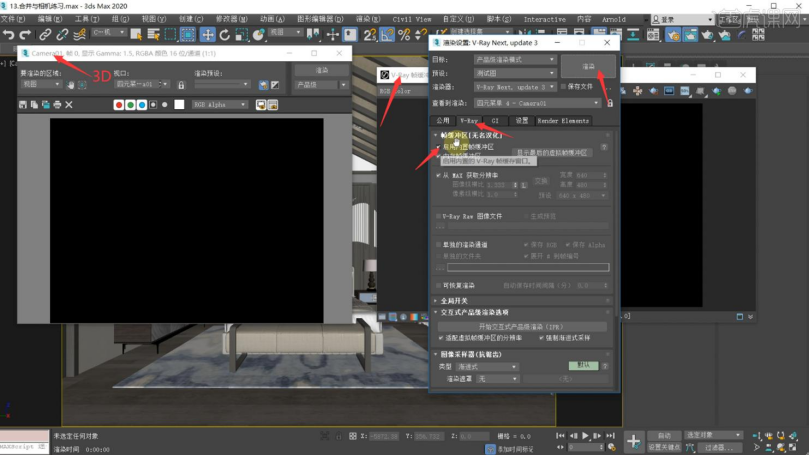Viewport: 809px width, 455px height.
Task: Open the renderer dropdown showing V-Ray Next
Action: [514, 87]
